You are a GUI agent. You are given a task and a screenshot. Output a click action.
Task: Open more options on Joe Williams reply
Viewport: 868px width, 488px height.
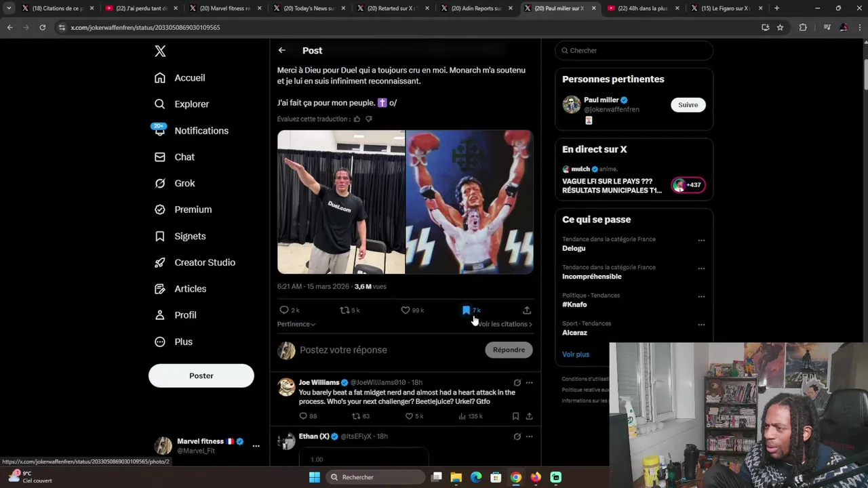click(529, 383)
